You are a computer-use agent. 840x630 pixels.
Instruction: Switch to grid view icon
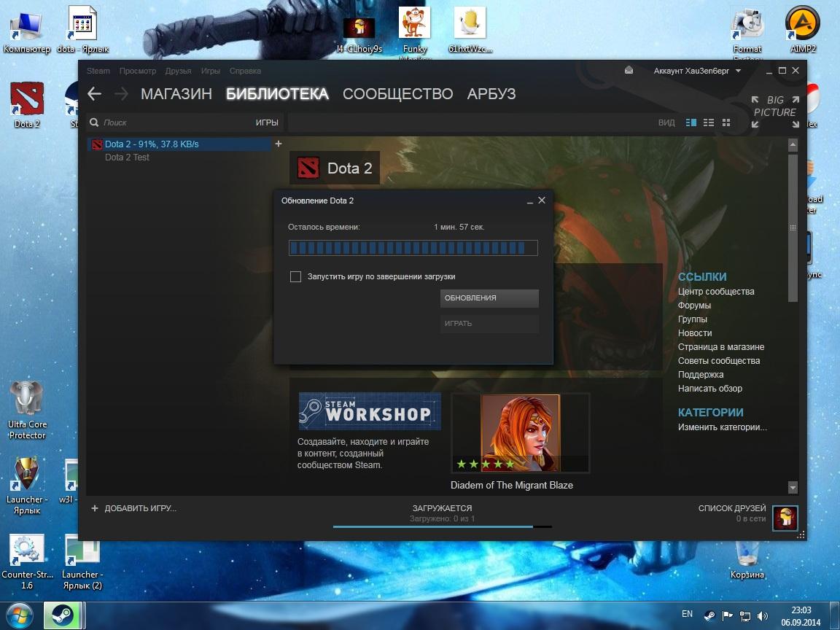click(x=726, y=122)
